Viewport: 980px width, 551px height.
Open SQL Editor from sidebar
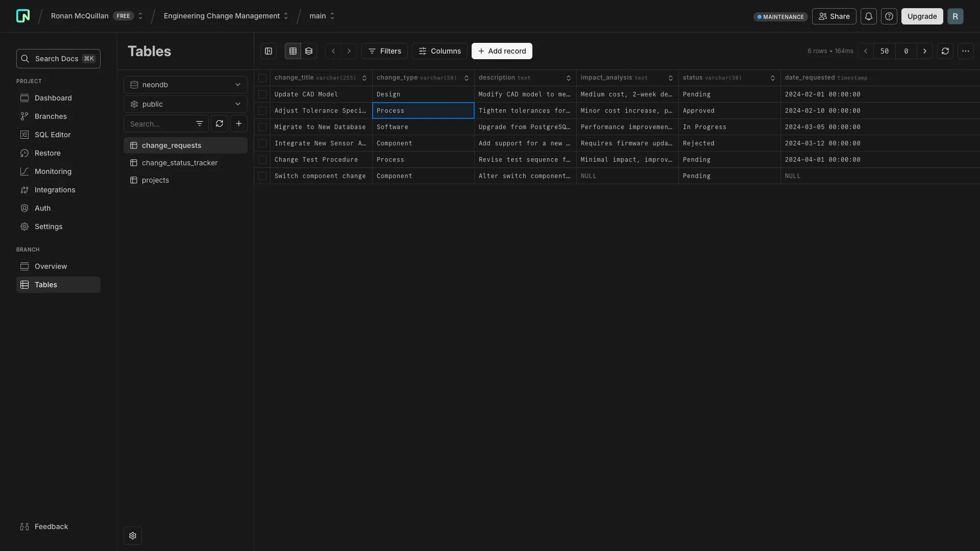[x=53, y=135]
